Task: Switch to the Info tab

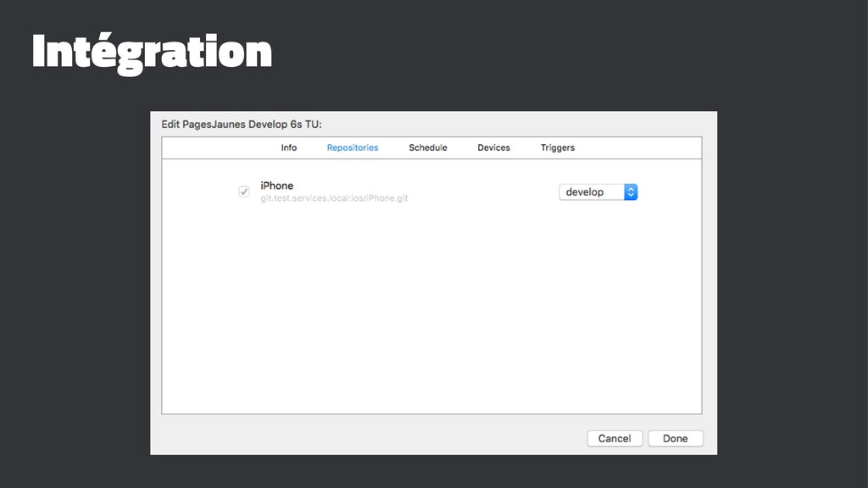Action: (288, 147)
